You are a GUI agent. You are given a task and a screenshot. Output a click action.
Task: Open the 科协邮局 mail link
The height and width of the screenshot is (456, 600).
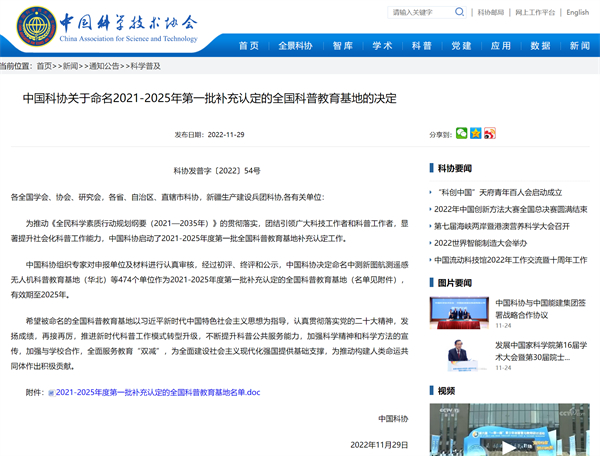point(491,13)
